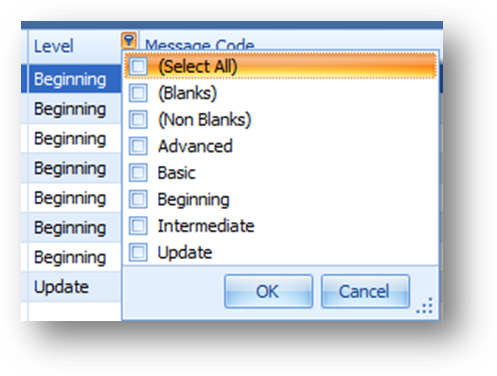Check the (Select All) checkbox

pyautogui.click(x=138, y=66)
